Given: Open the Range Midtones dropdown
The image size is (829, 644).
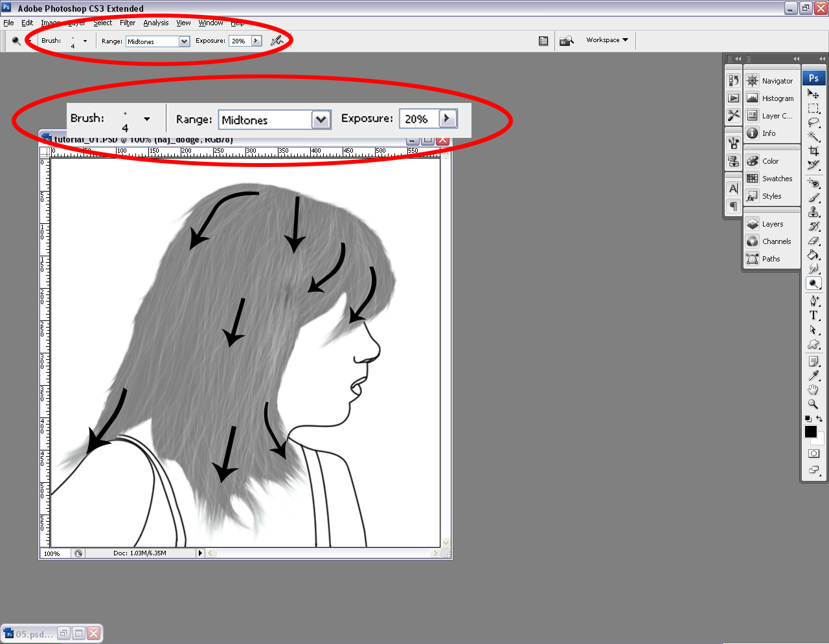Looking at the screenshot, I should point(184,41).
